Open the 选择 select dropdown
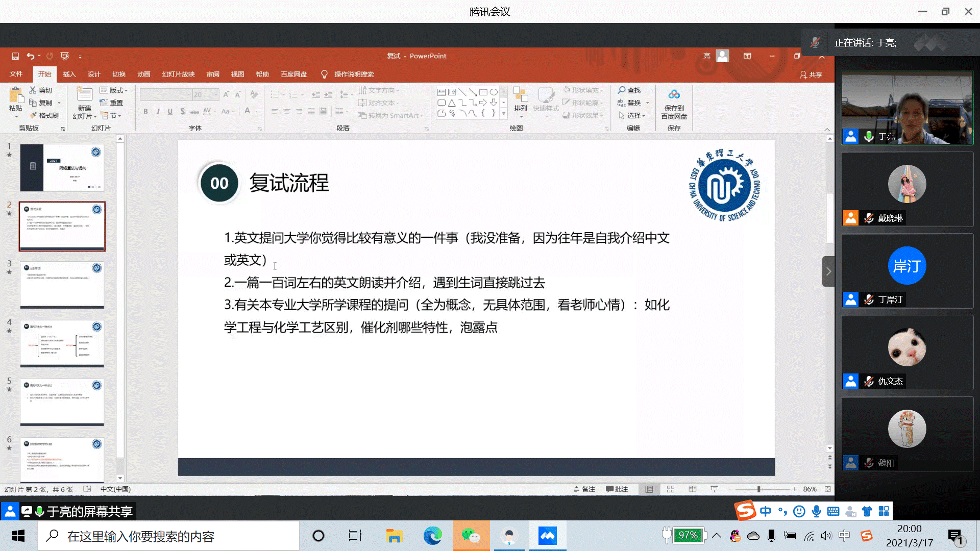The width and height of the screenshot is (980, 551). tap(632, 116)
